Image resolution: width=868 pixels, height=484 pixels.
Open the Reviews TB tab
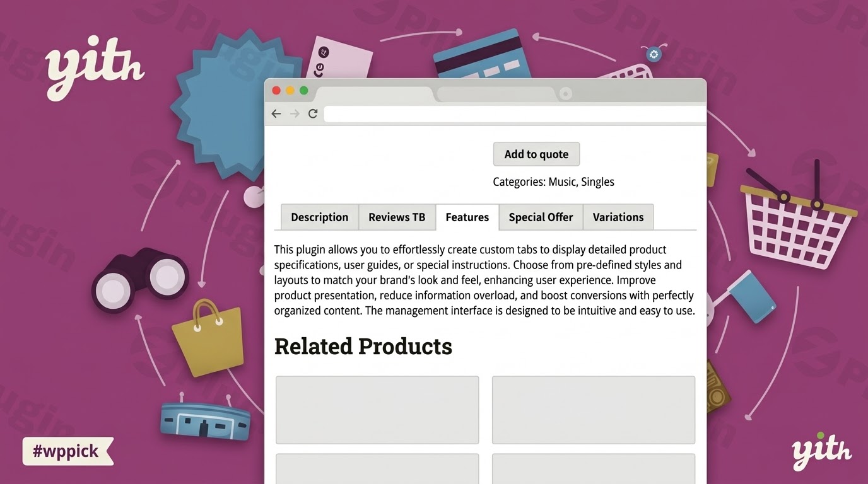[397, 217]
